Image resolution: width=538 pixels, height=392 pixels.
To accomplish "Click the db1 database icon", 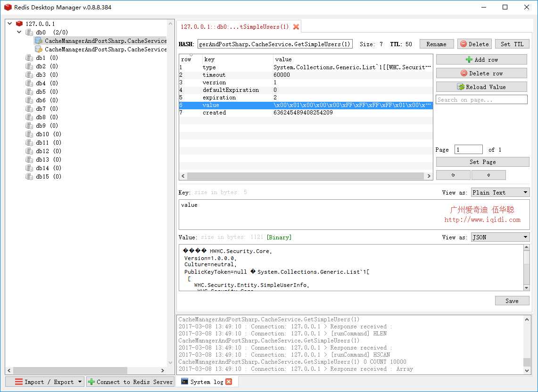I will [x=30, y=57].
